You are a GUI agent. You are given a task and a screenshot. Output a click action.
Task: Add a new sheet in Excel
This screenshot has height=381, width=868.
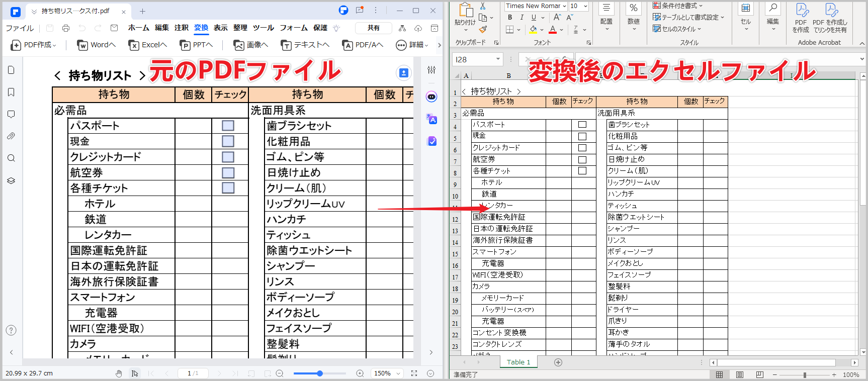pos(558,362)
